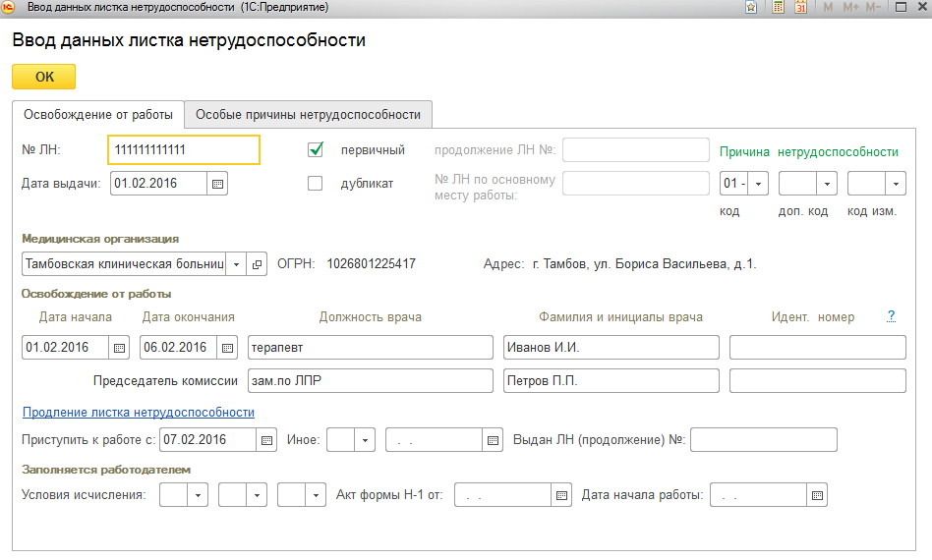Open calendar picker for Приступить к работе с
The height and width of the screenshot is (560, 932).
point(266,440)
